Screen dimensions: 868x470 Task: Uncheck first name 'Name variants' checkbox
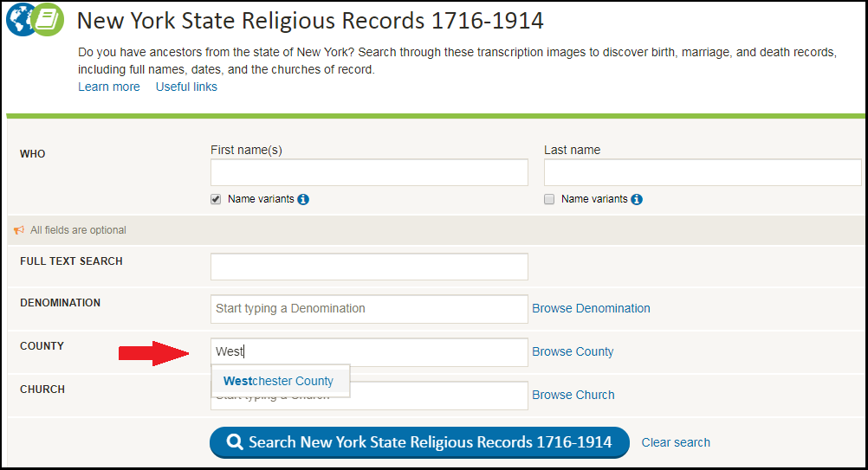click(217, 199)
